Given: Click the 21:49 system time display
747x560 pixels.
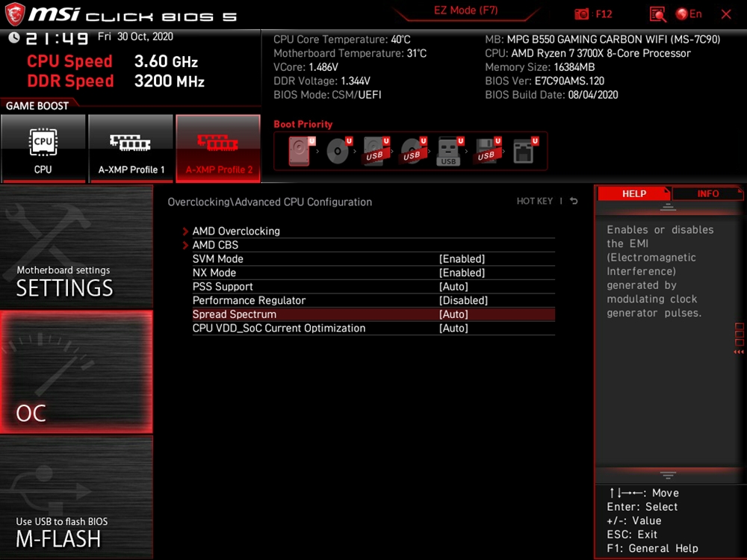Looking at the screenshot, I should click(57, 38).
